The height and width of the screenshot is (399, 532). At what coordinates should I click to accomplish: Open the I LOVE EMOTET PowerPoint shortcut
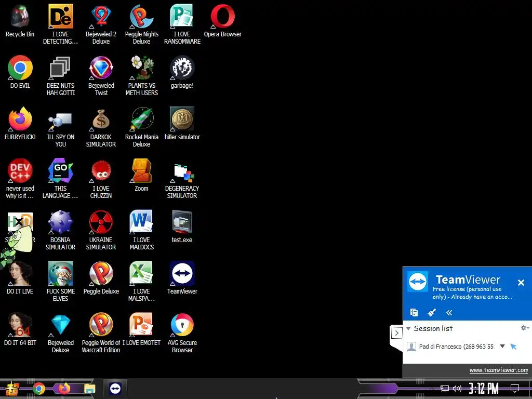tap(141, 329)
